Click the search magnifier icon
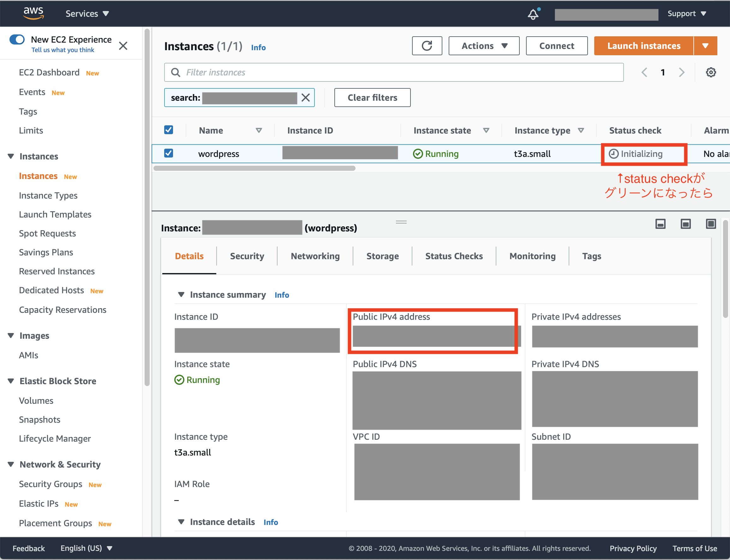This screenshot has width=730, height=560. (x=175, y=72)
